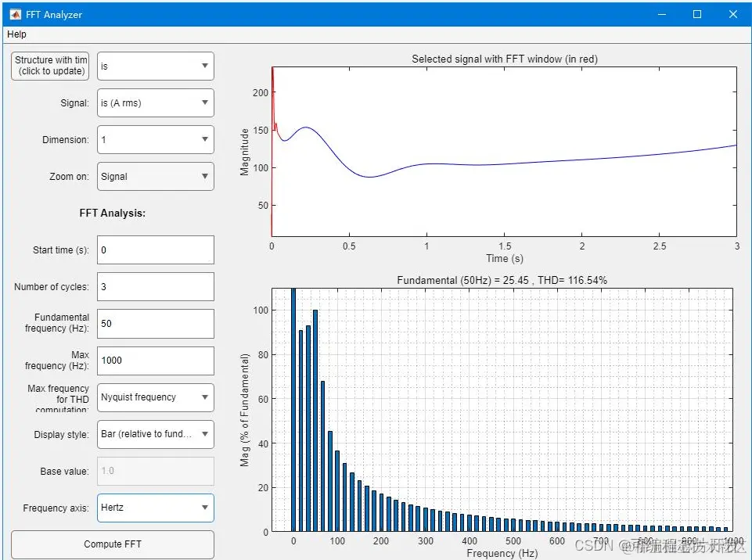Expand the Display style dropdown
The width and height of the screenshot is (752, 560).
coord(156,434)
